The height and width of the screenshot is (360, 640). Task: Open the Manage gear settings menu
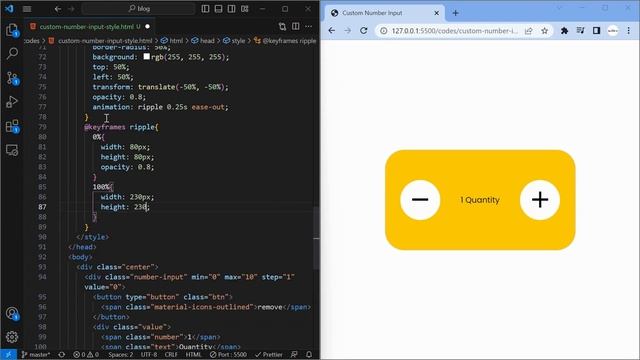[12, 337]
